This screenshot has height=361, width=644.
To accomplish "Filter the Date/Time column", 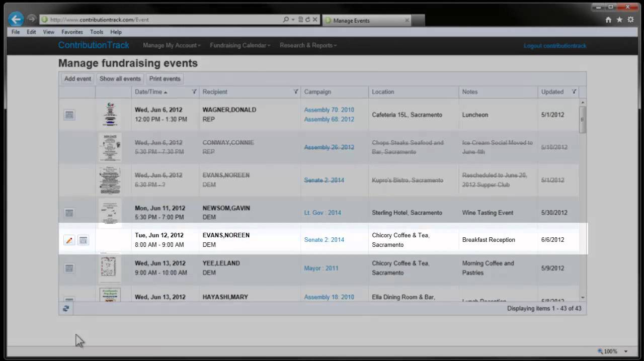I will (x=194, y=92).
